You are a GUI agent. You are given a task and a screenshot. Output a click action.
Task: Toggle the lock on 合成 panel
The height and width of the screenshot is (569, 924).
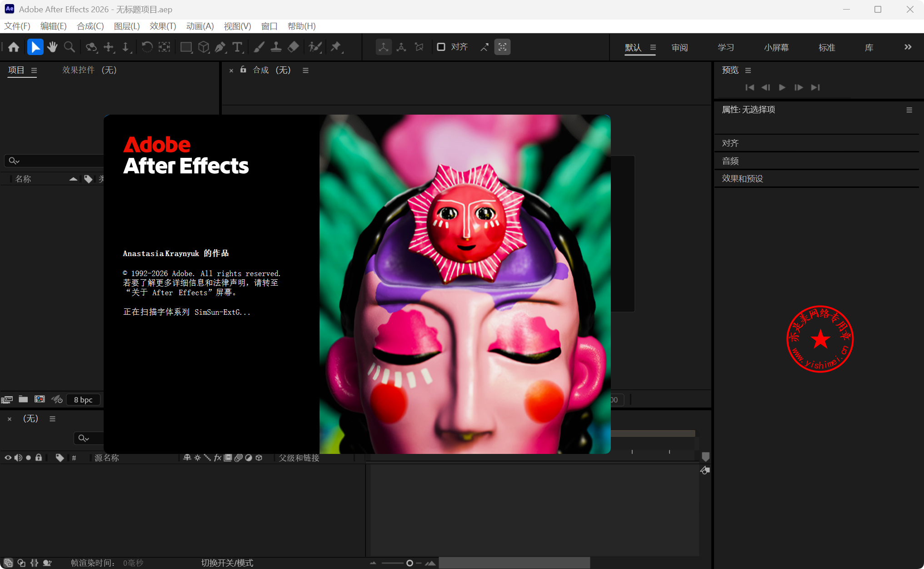coord(243,70)
